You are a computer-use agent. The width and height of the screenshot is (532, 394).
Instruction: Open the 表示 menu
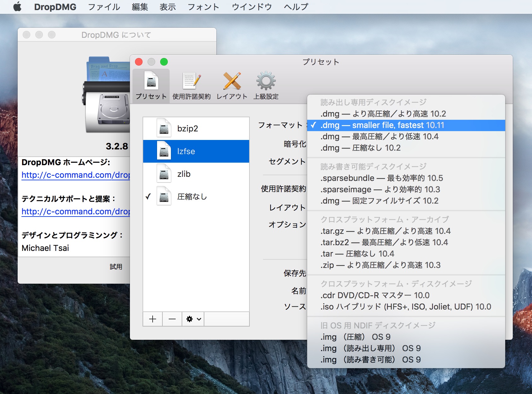(x=167, y=7)
